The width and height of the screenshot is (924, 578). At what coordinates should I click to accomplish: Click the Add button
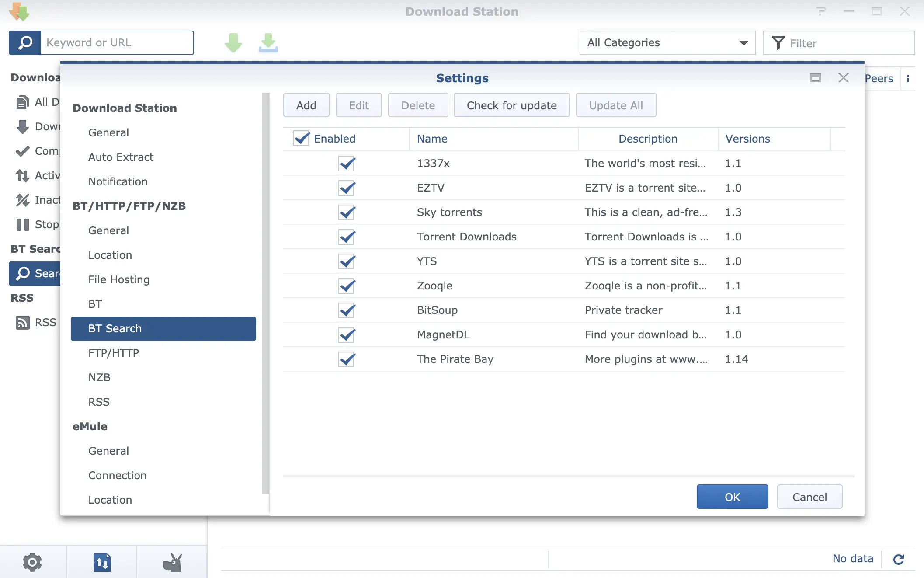point(306,105)
